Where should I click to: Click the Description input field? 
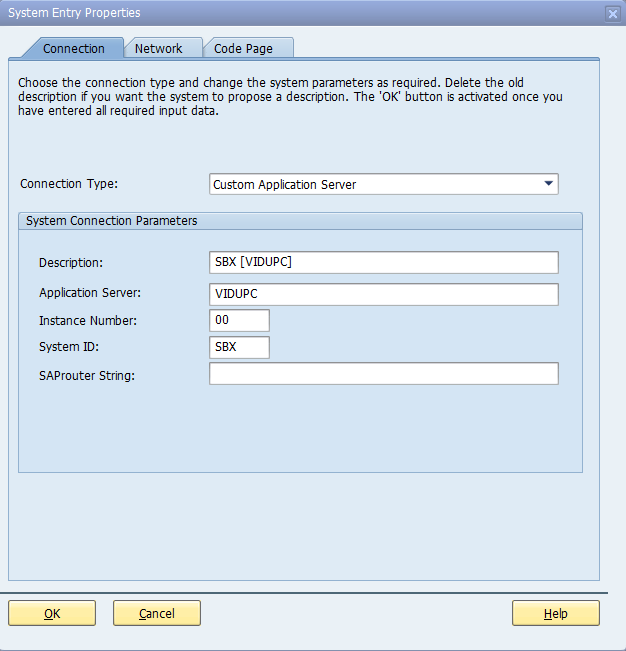384,262
